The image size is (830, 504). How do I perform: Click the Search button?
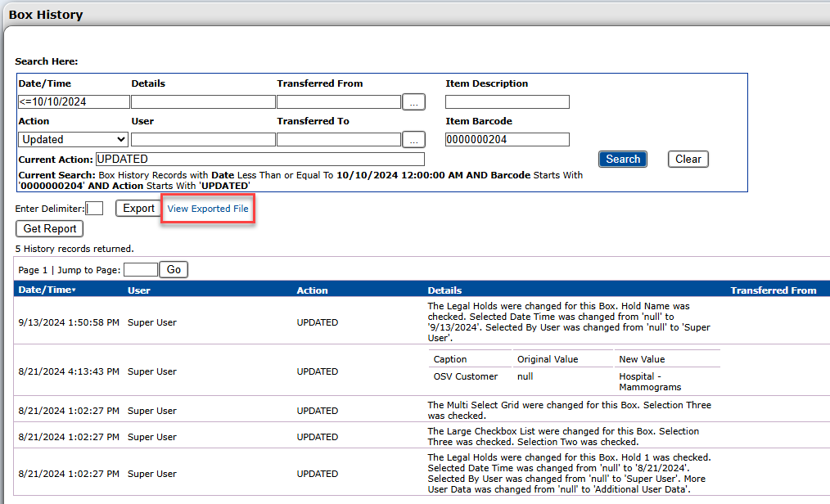pos(622,160)
